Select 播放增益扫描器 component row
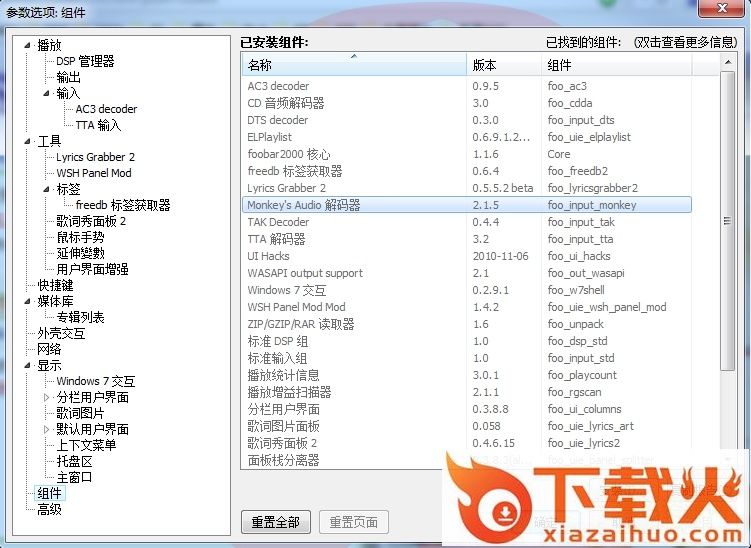This screenshot has width=751, height=548. coord(467,392)
